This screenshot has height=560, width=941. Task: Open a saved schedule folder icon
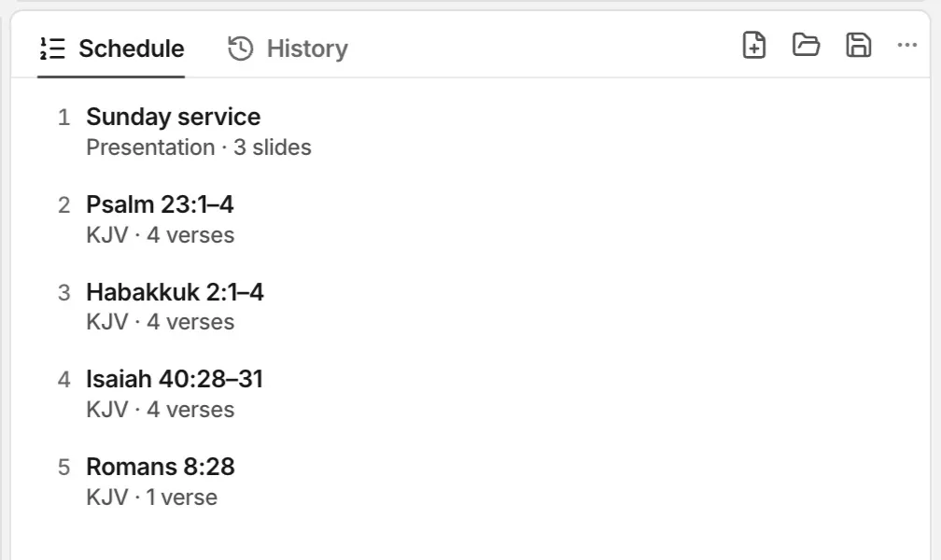pyautogui.click(x=806, y=45)
